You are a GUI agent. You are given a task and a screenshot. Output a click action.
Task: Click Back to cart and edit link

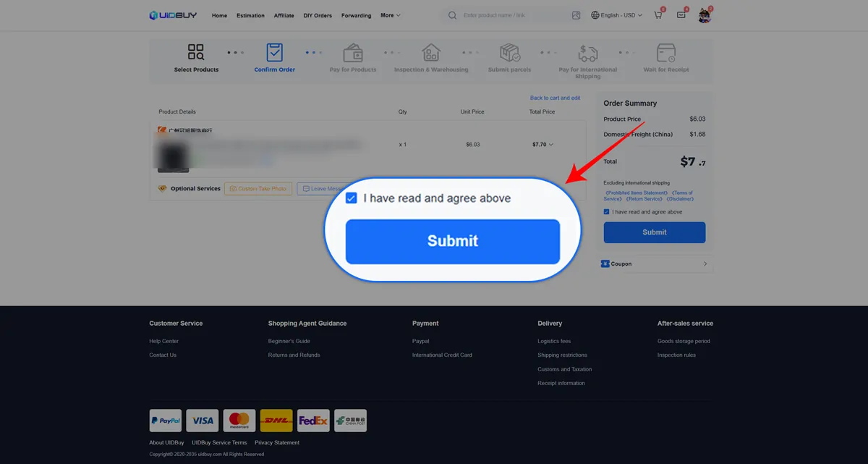(555, 98)
